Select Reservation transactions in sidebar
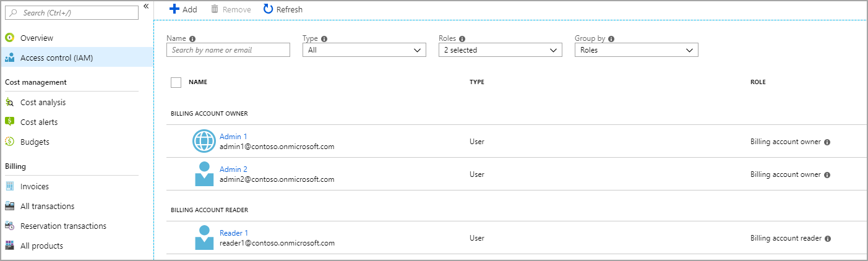Screen dimensions: 868x261 tap(63, 226)
